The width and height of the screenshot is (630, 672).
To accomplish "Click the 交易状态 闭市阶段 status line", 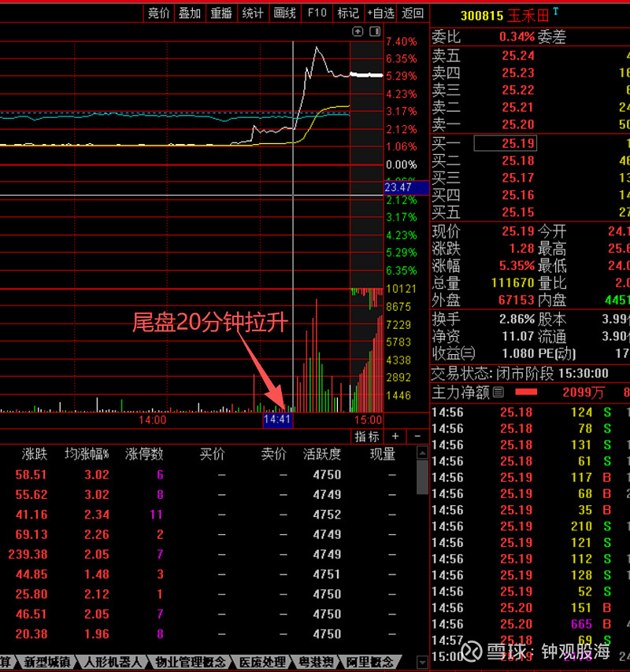I will click(x=519, y=374).
